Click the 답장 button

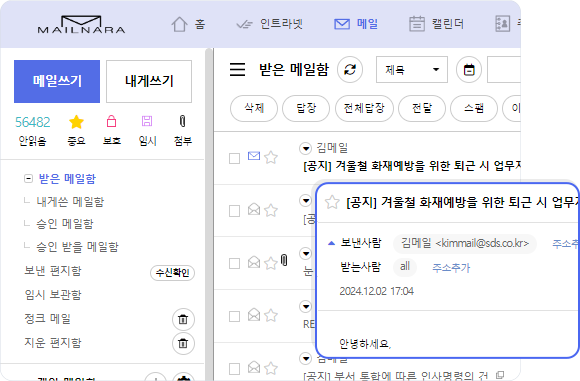click(306, 108)
